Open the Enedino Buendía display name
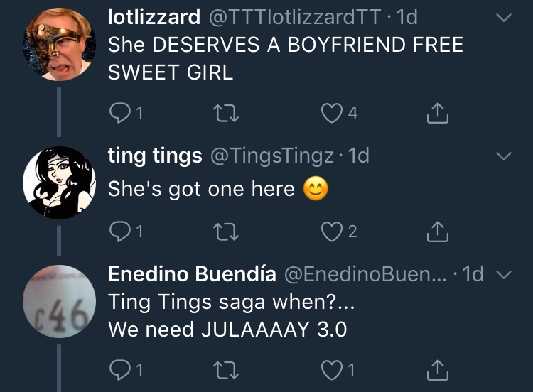This screenshot has height=392, width=533. click(x=192, y=274)
